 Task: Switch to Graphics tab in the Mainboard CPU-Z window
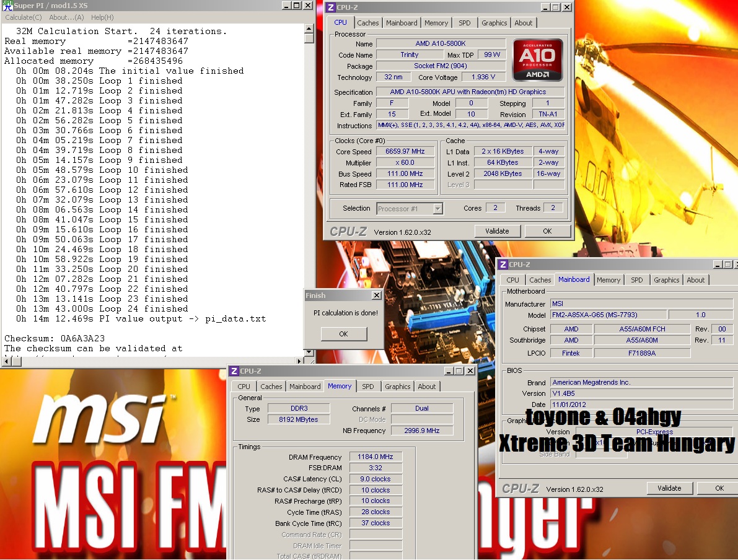point(667,279)
